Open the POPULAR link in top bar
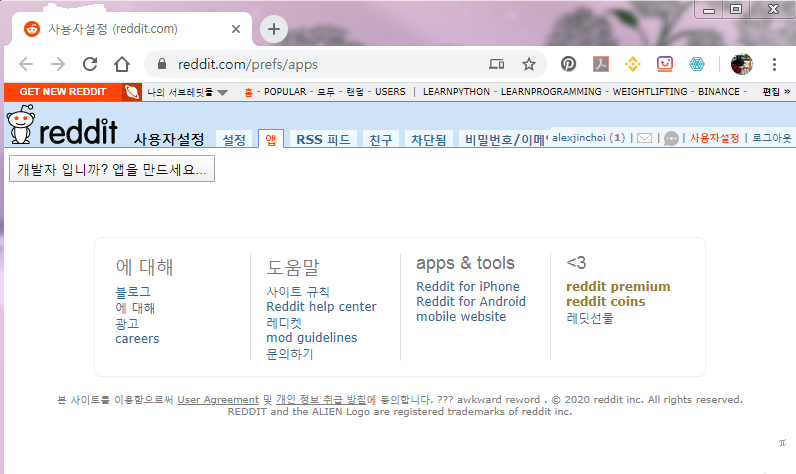Screen dimensions: 796x474 click(x=285, y=92)
